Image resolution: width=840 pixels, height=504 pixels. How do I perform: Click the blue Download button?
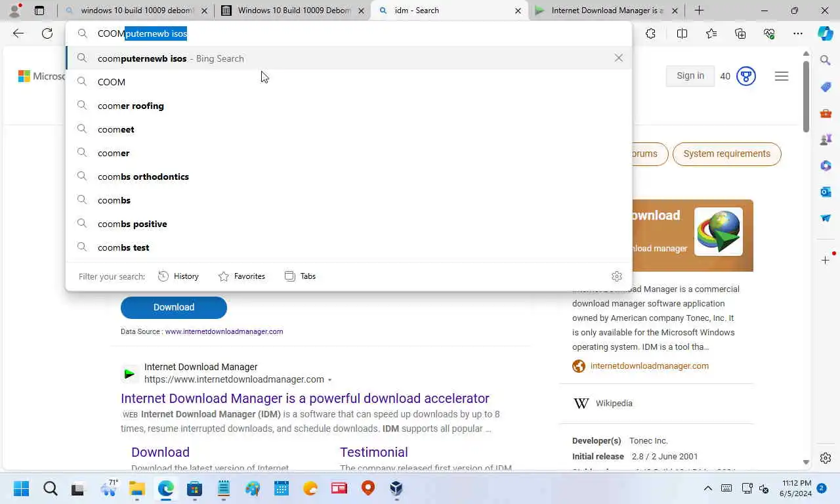tap(174, 307)
